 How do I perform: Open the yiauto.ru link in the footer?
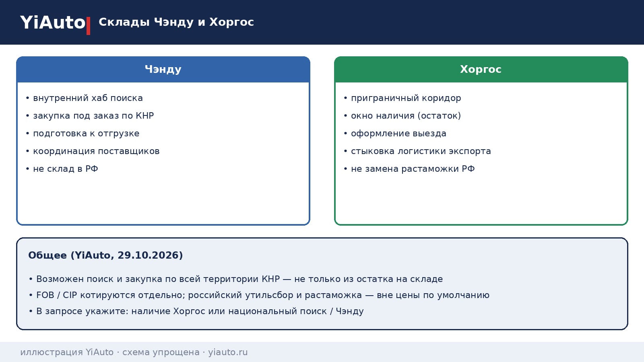point(228,352)
